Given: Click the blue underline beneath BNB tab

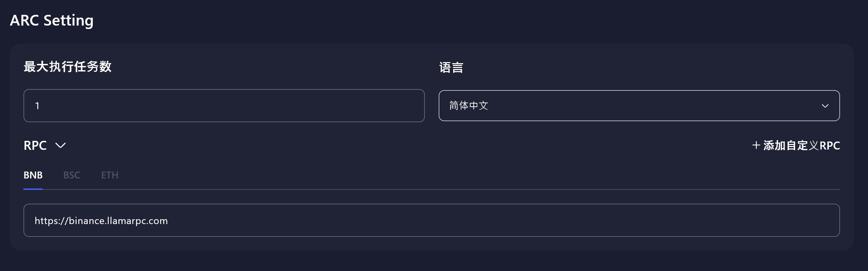Looking at the screenshot, I should pos(33,189).
